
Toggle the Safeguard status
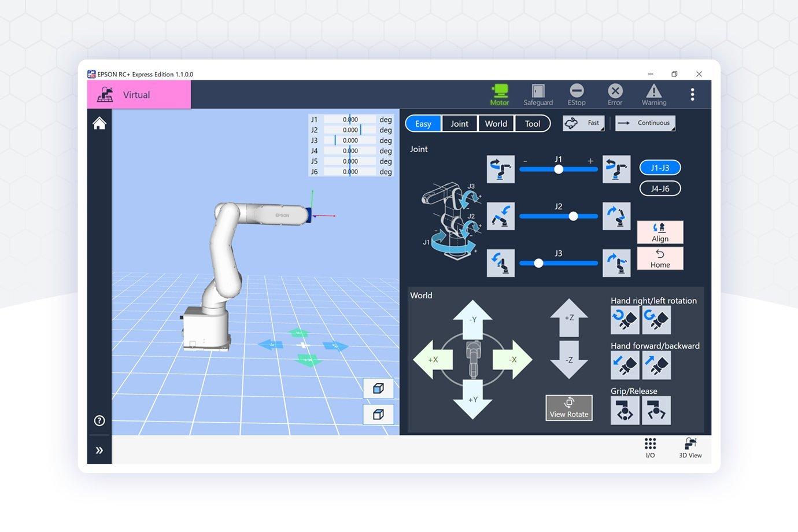coord(538,94)
